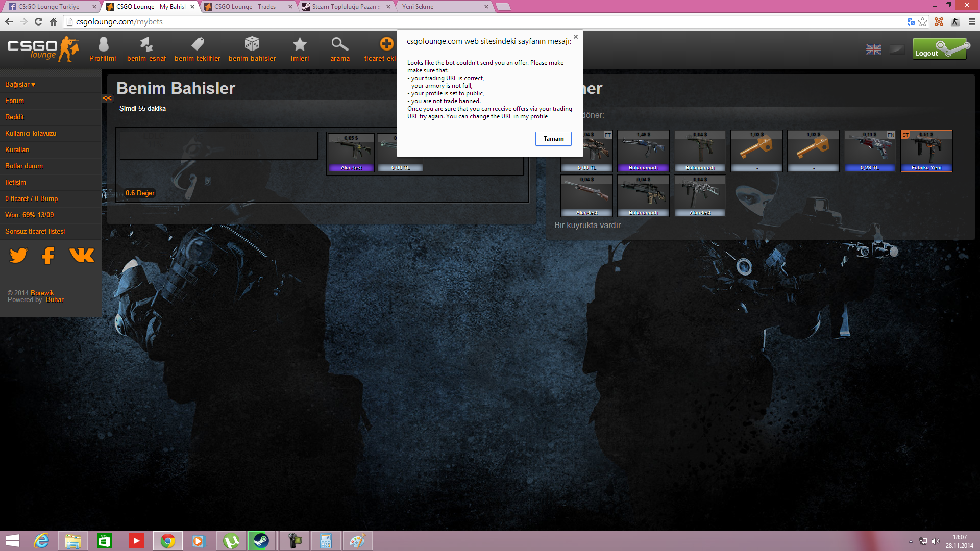
Task: Click the translate page icon
Action: point(911,21)
